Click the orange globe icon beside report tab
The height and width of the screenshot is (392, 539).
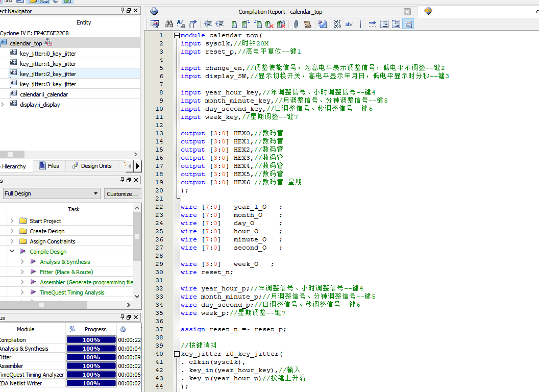428,11
